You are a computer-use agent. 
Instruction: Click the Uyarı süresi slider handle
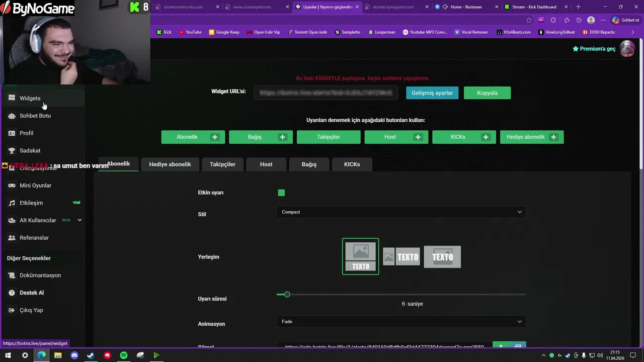pos(287,294)
